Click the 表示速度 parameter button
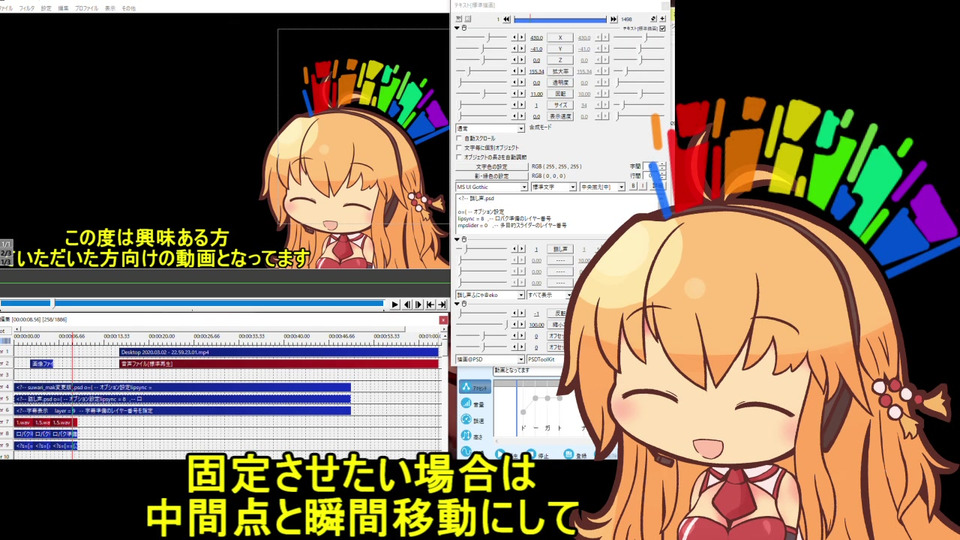 (560, 116)
